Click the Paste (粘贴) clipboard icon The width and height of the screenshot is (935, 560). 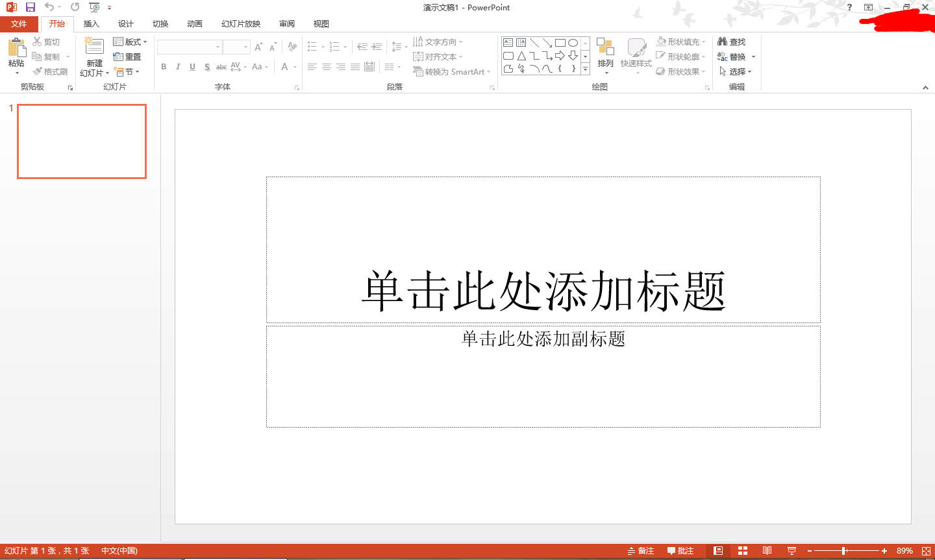pyautogui.click(x=16, y=48)
